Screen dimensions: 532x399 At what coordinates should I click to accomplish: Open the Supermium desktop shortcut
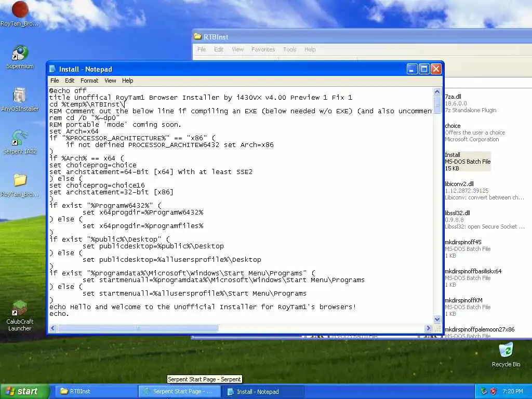(x=20, y=57)
